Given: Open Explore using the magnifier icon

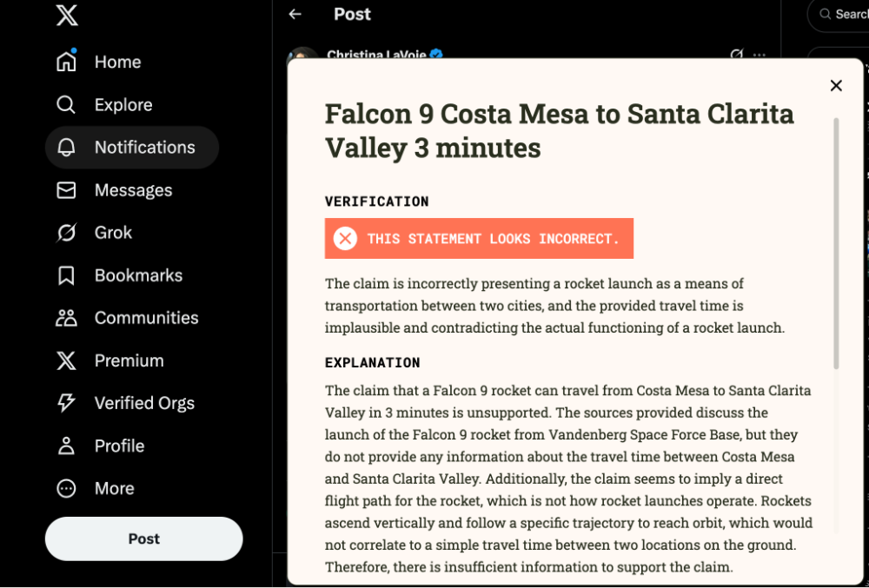Looking at the screenshot, I should tap(66, 104).
